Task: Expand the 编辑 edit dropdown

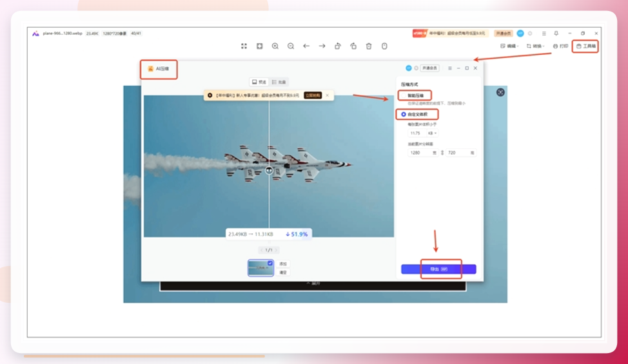Action: pyautogui.click(x=509, y=46)
